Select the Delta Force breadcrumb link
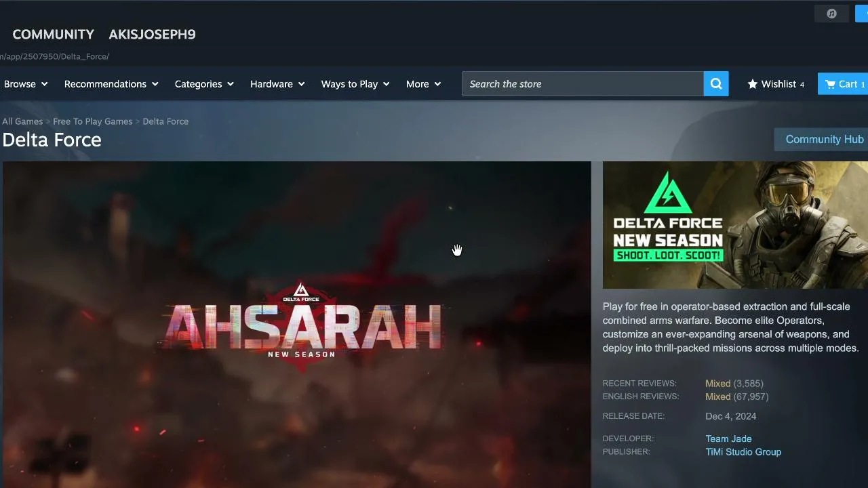Viewport: 868px width, 488px height. point(165,121)
